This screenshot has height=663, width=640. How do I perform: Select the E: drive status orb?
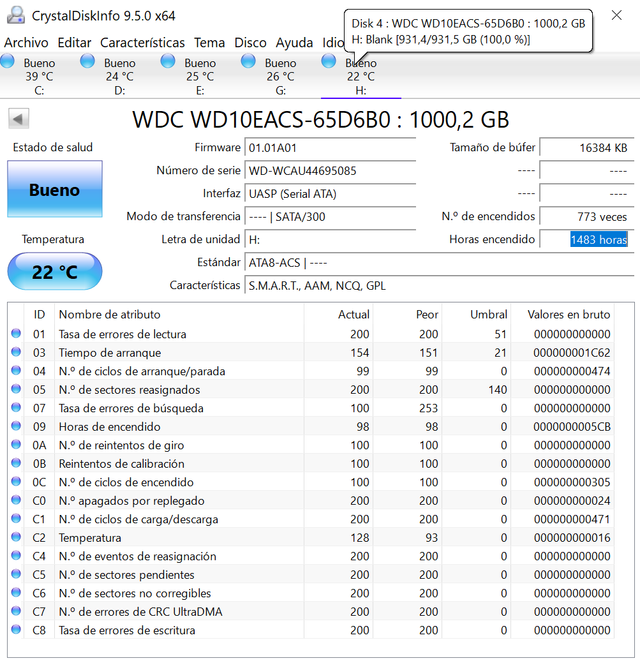pyautogui.click(x=168, y=61)
